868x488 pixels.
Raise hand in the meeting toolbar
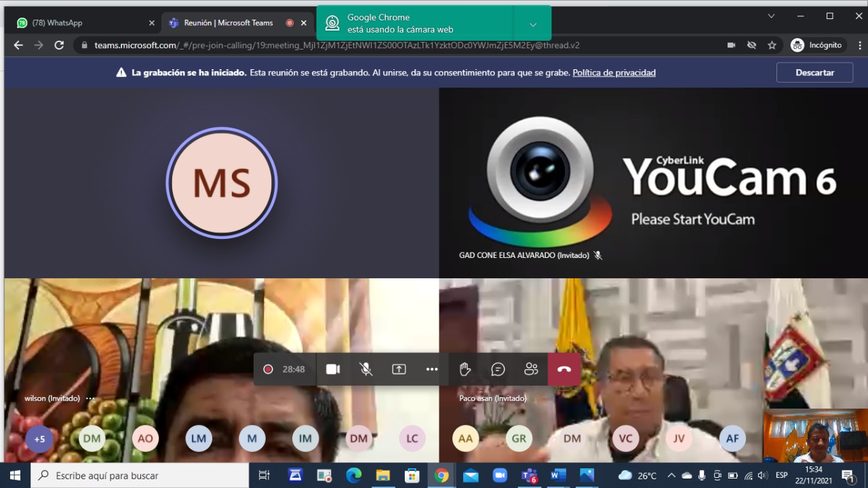pyautogui.click(x=465, y=369)
